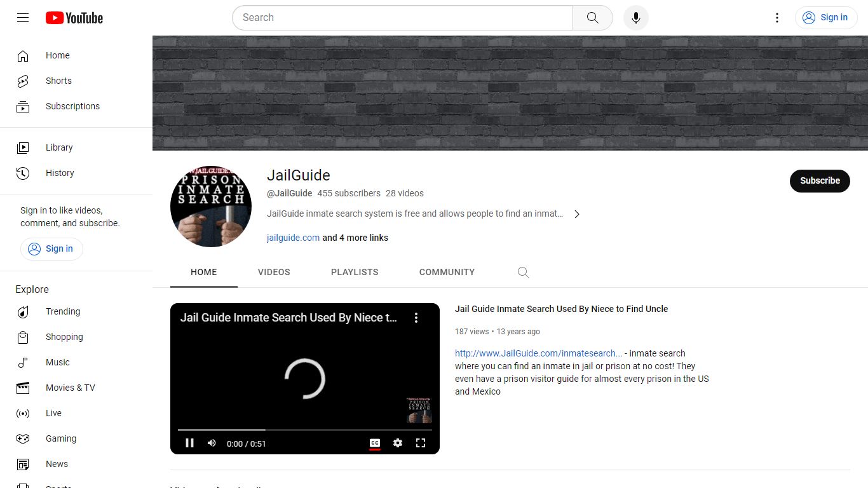The image size is (868, 488).
Task: Click the JailGuide channel avatar
Action: tap(211, 207)
